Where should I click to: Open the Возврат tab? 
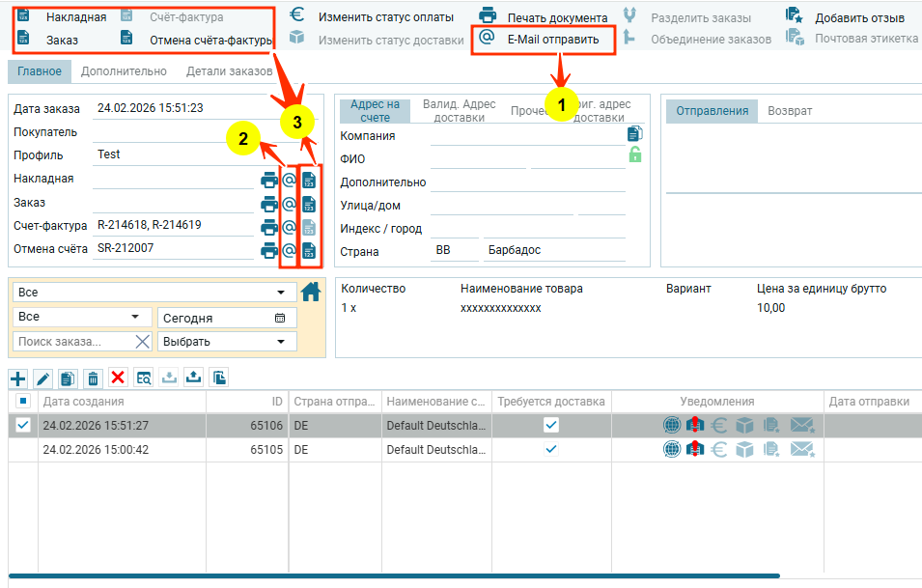point(789,111)
